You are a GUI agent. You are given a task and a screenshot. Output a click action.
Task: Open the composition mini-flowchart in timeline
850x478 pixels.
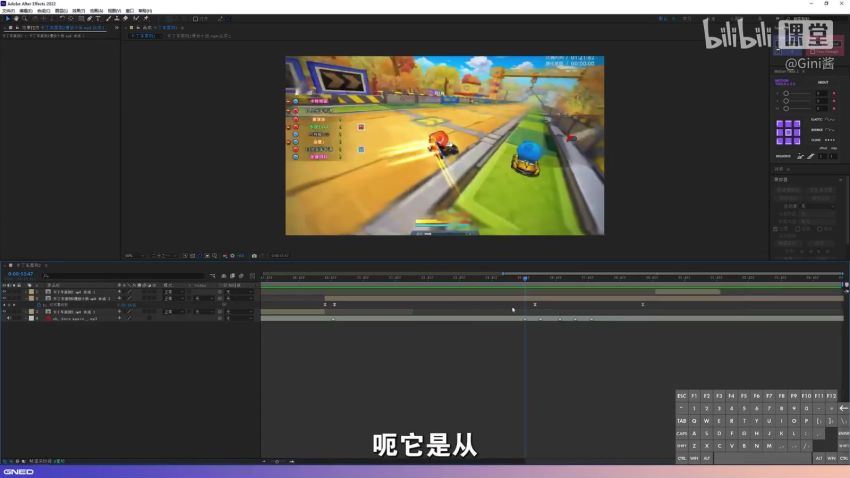(212, 276)
